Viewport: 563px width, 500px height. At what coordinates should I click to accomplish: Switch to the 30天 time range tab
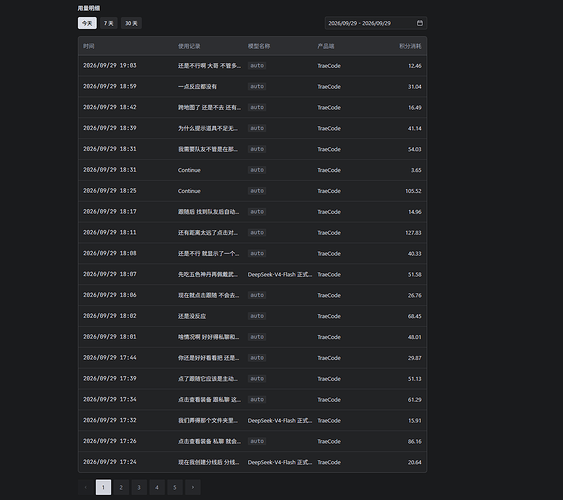(131, 23)
